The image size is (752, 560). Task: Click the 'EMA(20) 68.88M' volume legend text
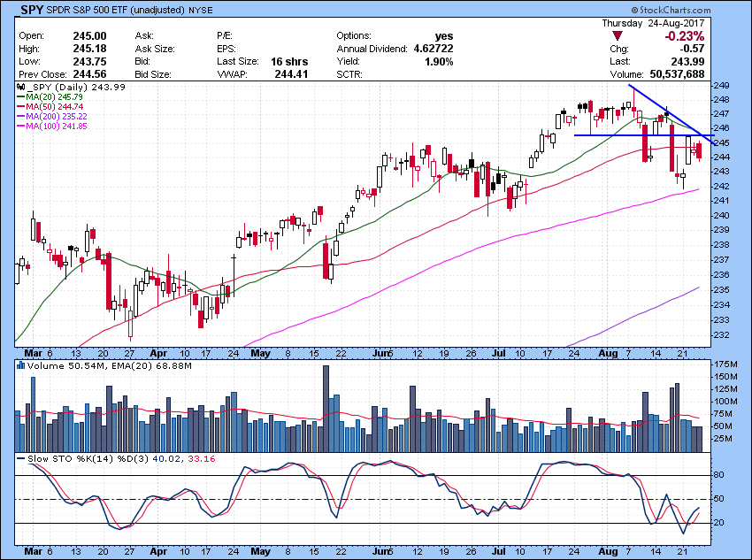click(151, 366)
